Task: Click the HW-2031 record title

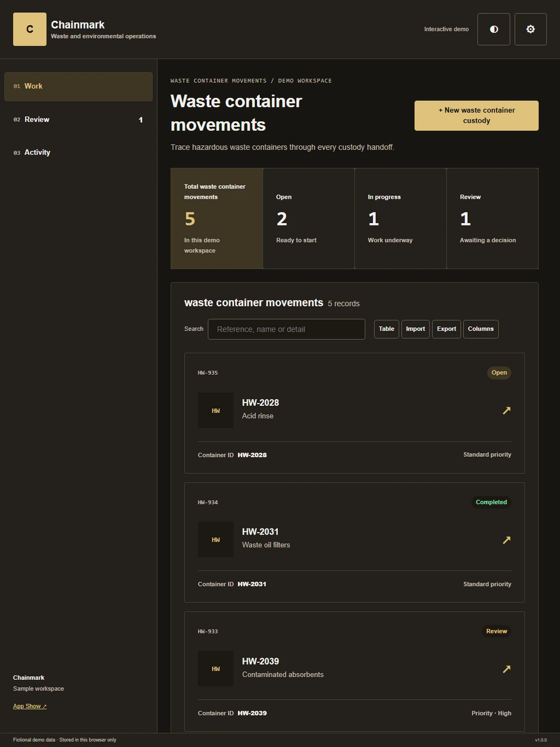Action: (x=260, y=532)
